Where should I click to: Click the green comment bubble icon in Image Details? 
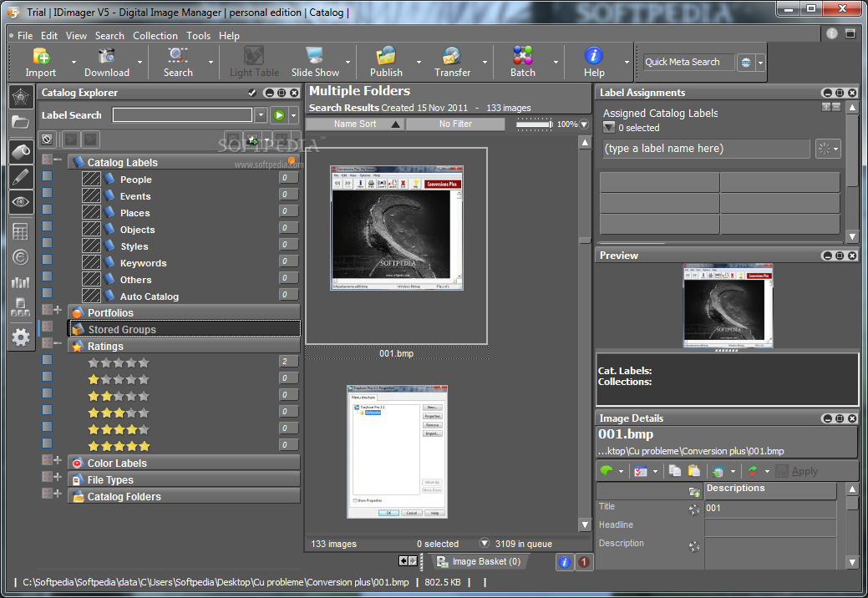pyautogui.click(x=607, y=471)
